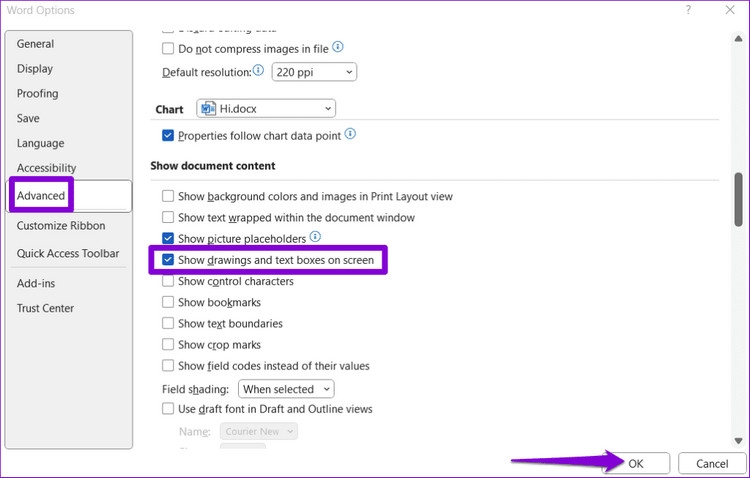The image size is (750, 478).
Task: Expand Chart document Hi.docx dropdown
Action: tap(266, 108)
